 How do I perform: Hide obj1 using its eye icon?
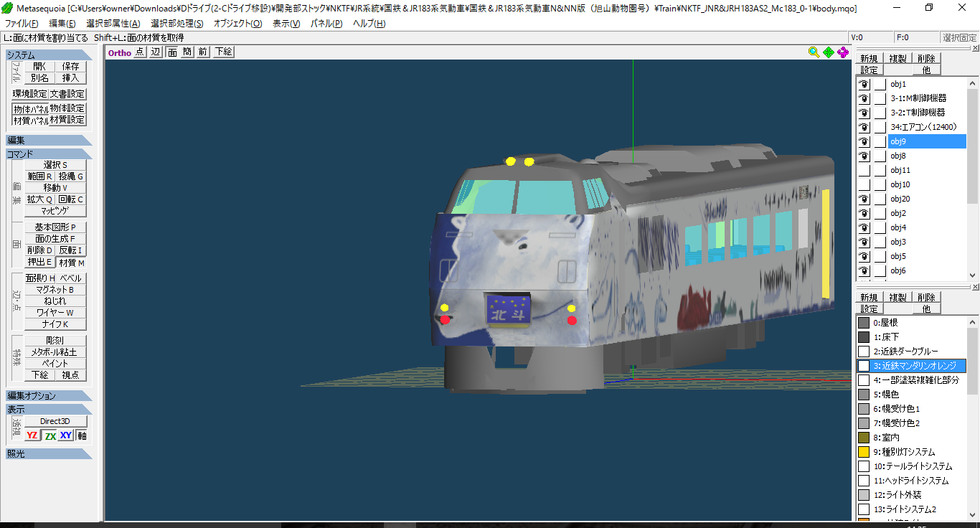point(864,84)
